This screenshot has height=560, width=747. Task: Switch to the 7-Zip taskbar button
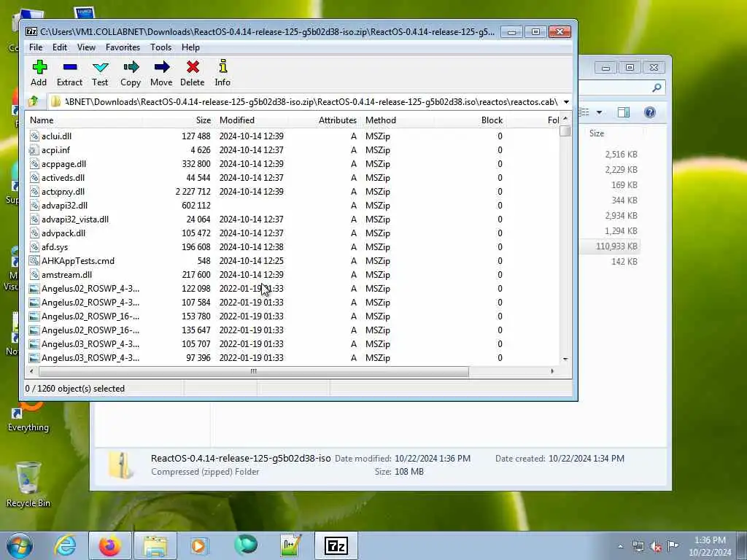336,545
